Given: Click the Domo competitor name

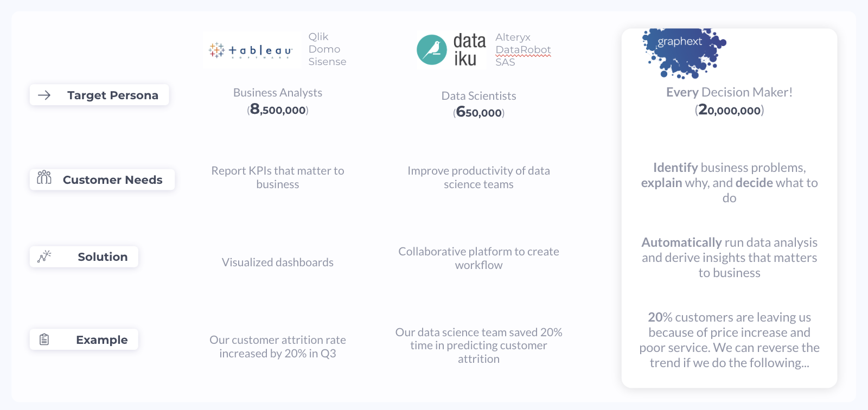Looking at the screenshot, I should tap(324, 49).
